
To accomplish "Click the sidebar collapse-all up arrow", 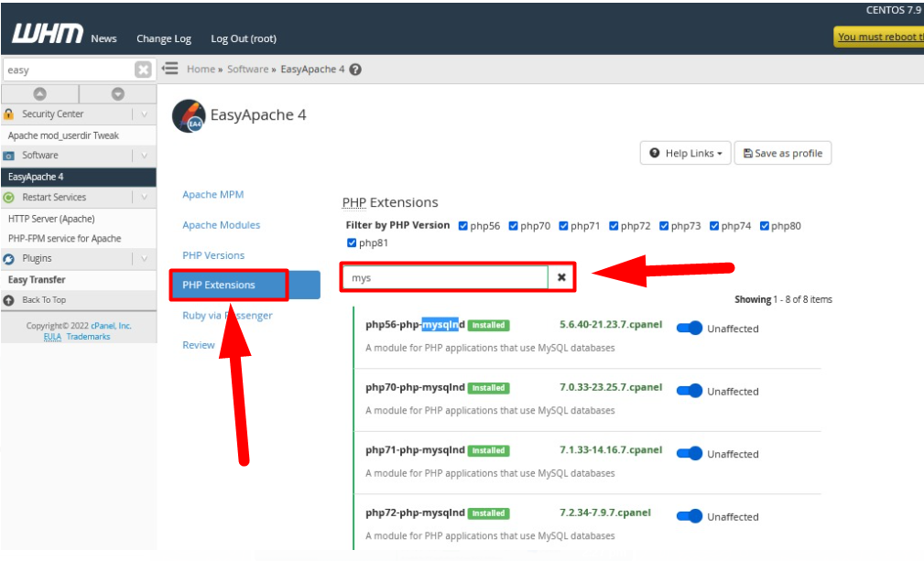I will 39,93.
